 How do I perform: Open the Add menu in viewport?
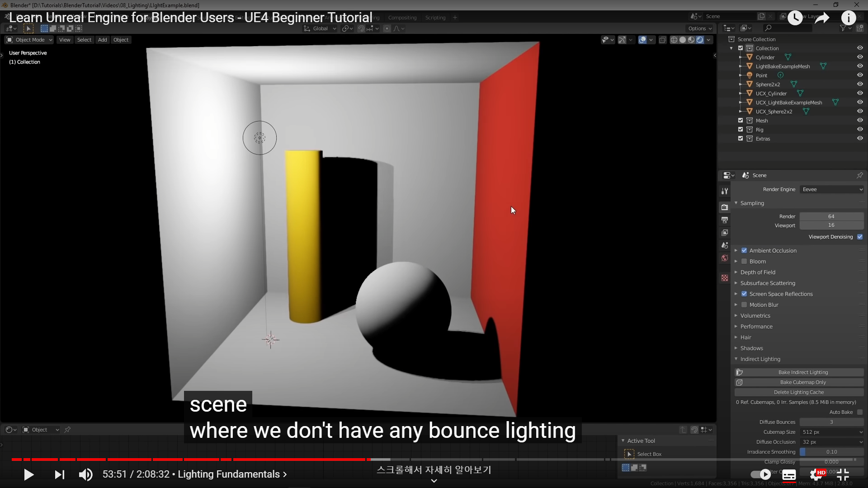coord(103,40)
